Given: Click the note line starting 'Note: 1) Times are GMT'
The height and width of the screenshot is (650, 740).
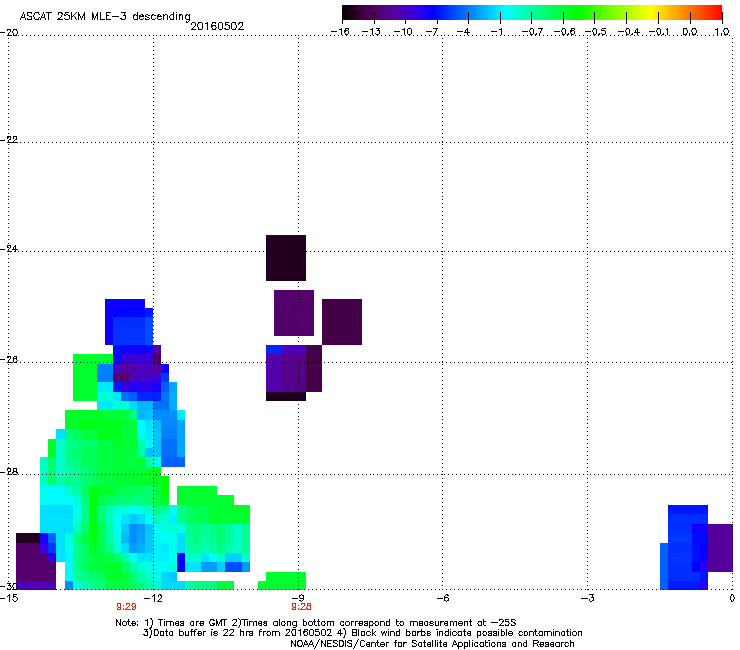Looking at the screenshot, I should click(315, 623).
